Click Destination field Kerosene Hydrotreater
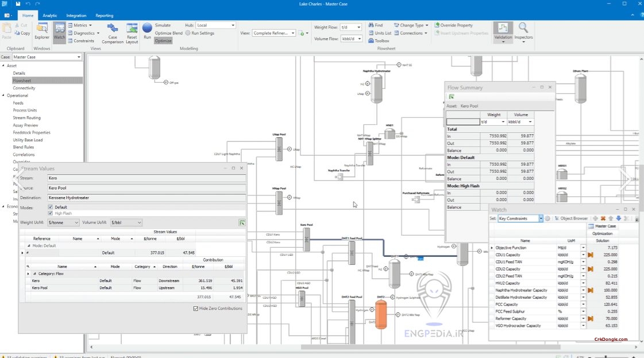The width and height of the screenshot is (644, 358). [x=146, y=198]
